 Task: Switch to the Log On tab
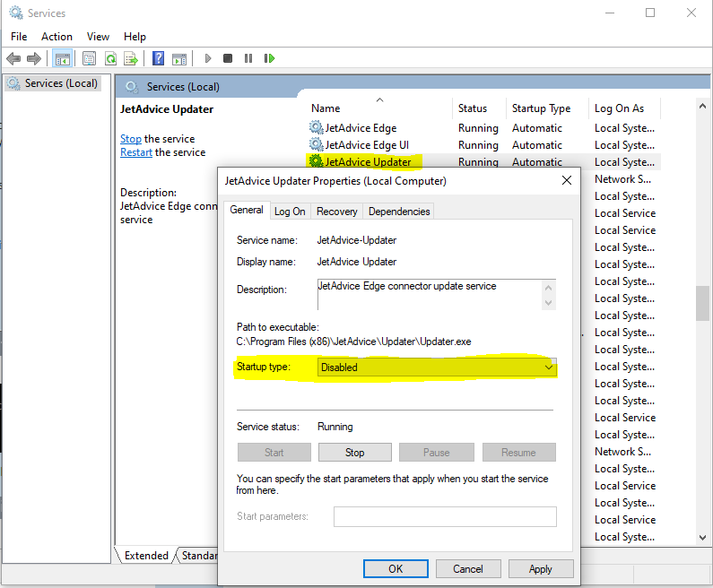290,212
